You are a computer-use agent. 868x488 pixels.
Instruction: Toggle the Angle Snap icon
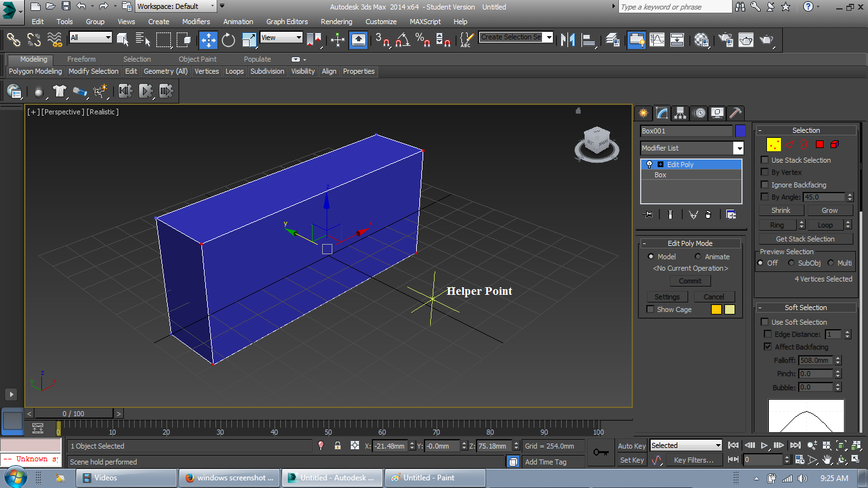tap(402, 40)
